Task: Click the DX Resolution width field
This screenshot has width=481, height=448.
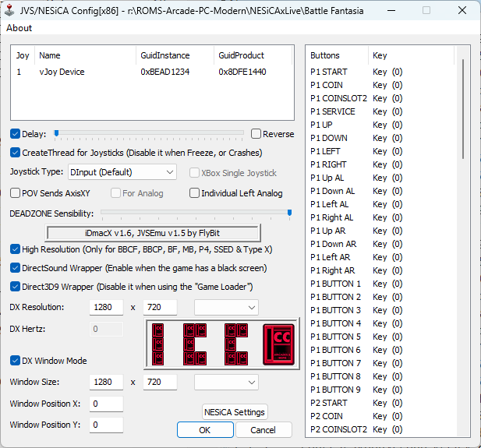Action: coord(106,307)
